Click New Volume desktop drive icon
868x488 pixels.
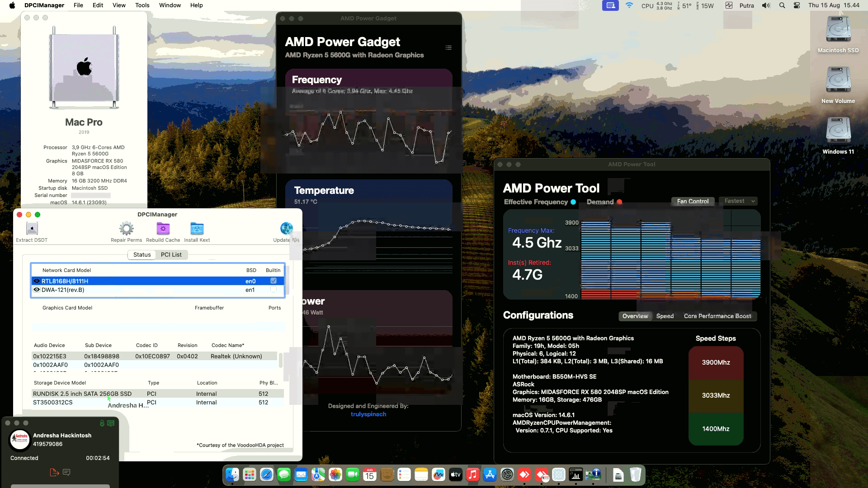click(x=838, y=80)
